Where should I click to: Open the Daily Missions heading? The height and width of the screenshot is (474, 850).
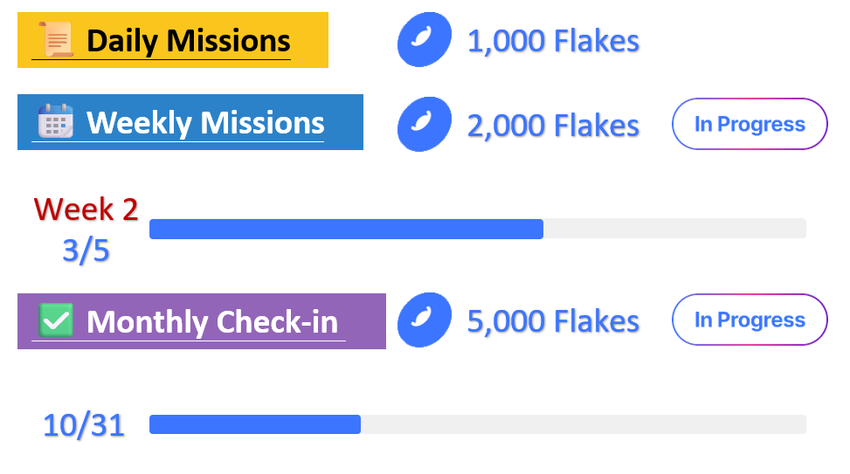pyautogui.click(x=188, y=41)
